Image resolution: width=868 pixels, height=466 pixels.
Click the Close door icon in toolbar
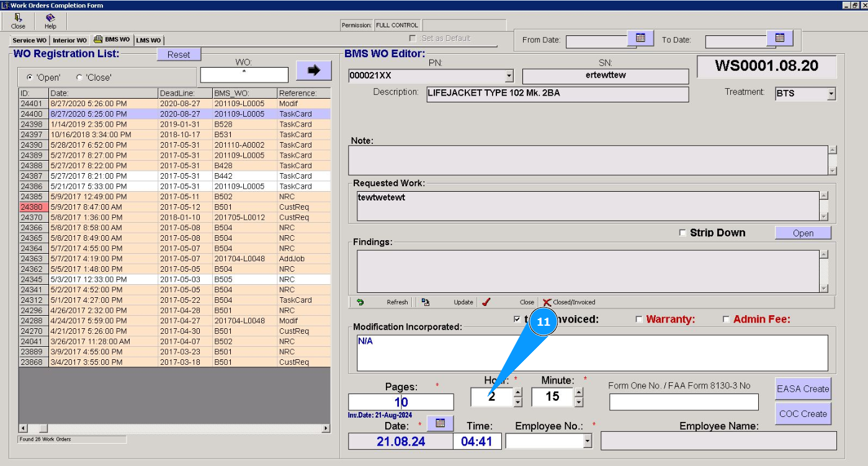click(x=18, y=18)
